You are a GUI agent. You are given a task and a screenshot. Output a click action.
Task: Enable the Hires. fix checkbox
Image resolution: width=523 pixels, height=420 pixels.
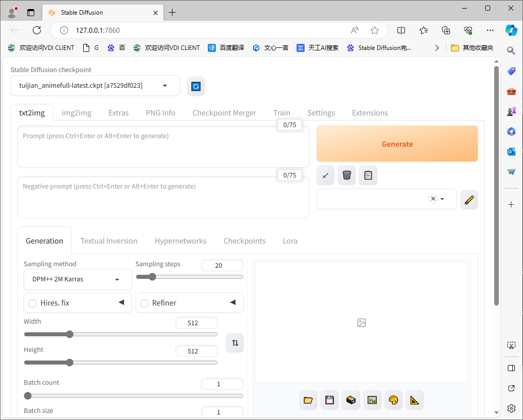(32, 304)
